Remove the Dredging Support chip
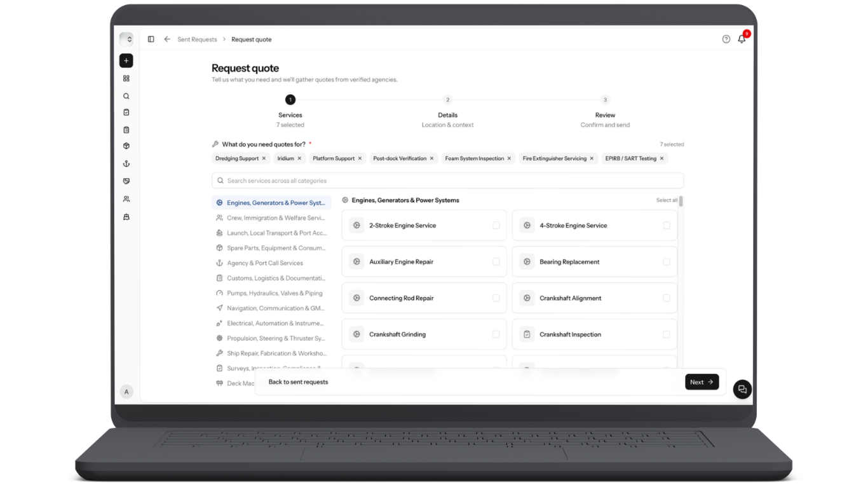Image resolution: width=868 pixels, height=487 pixels. coord(264,158)
